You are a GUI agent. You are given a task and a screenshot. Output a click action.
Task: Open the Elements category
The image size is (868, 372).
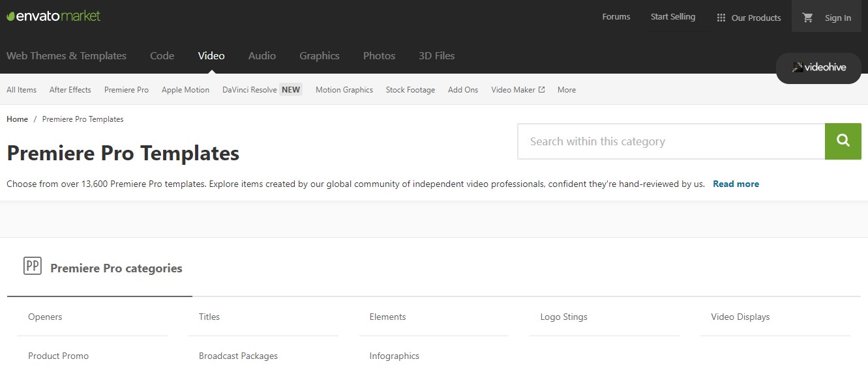(x=387, y=317)
